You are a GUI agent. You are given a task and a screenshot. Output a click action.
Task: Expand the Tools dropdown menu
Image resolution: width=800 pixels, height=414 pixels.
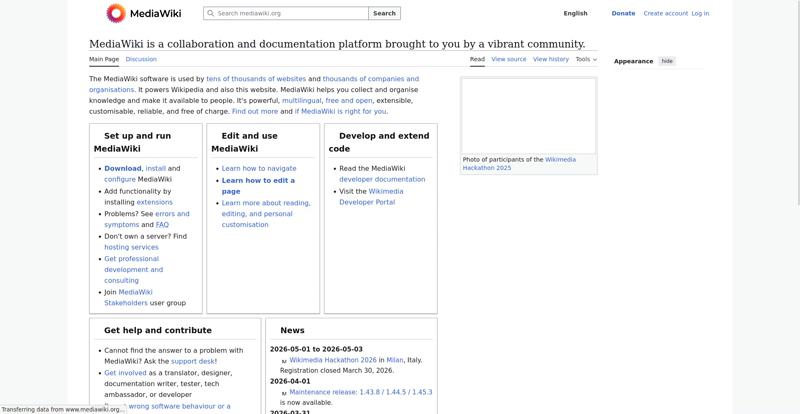coord(586,59)
